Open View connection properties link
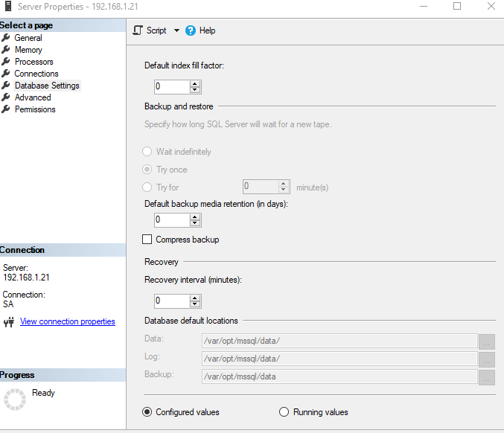The image size is (504, 433). (68, 321)
